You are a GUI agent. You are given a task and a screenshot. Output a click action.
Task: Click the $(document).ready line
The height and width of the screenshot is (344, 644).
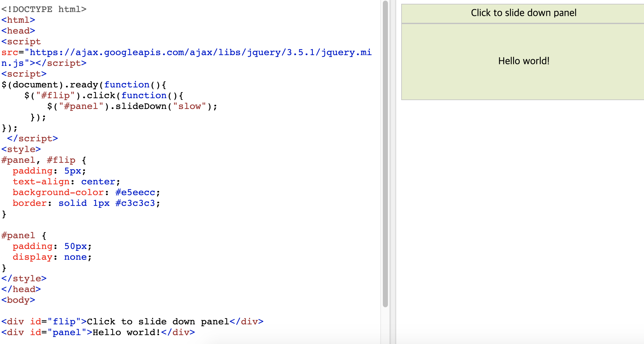(x=84, y=85)
